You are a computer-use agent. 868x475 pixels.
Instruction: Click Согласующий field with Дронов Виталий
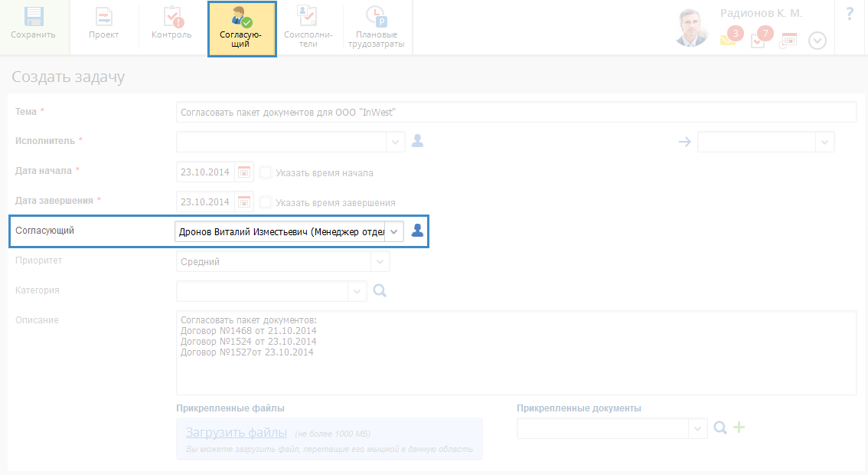coord(279,231)
